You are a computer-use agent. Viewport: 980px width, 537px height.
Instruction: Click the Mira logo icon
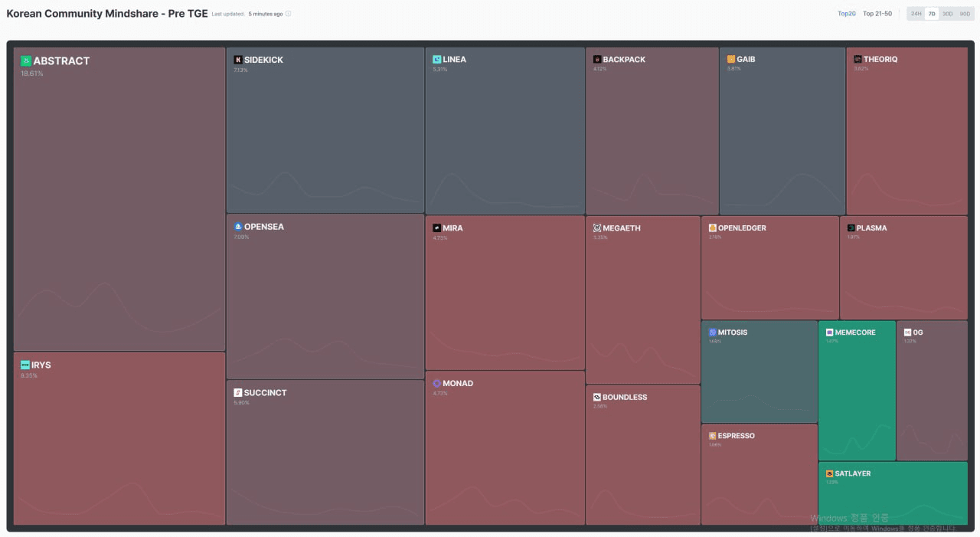(436, 228)
